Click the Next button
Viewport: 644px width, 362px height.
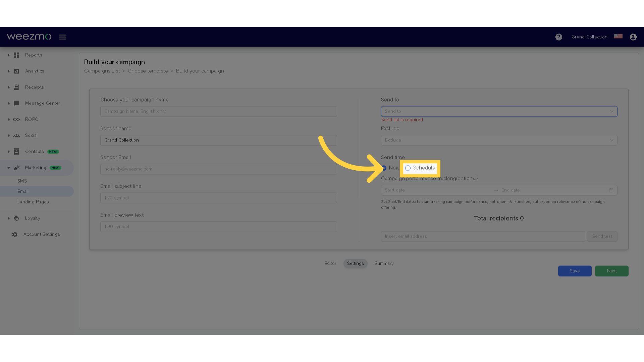(612, 270)
